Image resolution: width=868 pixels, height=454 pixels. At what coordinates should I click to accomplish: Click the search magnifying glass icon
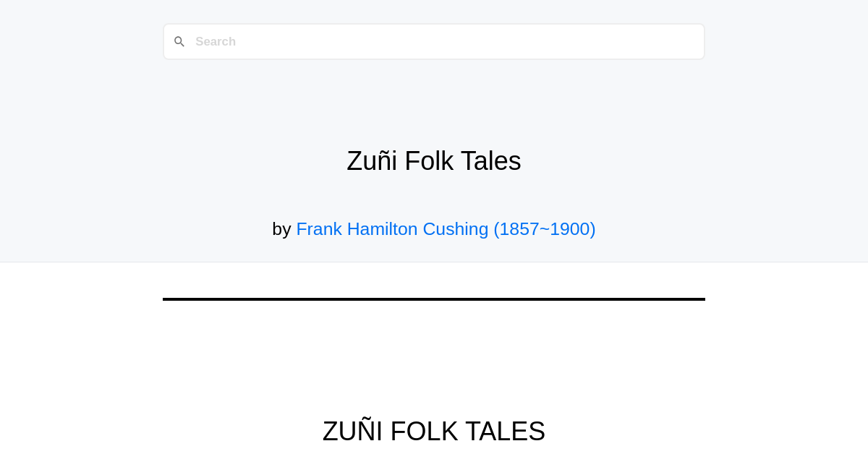tap(179, 41)
